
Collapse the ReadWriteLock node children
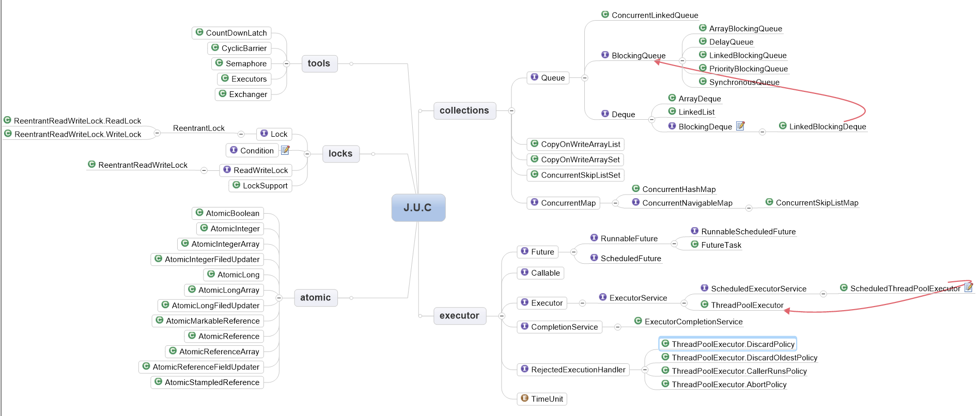click(204, 170)
